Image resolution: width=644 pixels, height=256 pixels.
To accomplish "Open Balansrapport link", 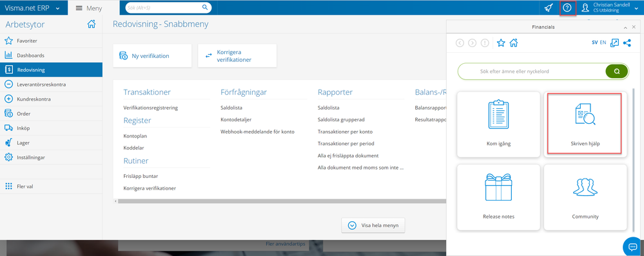I will click(x=431, y=108).
